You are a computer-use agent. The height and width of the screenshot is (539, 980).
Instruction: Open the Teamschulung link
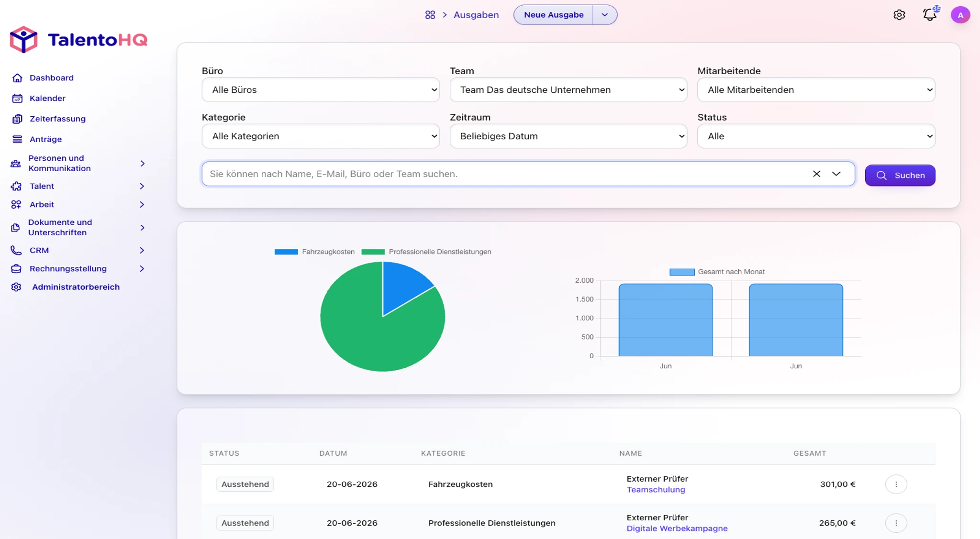656,490
